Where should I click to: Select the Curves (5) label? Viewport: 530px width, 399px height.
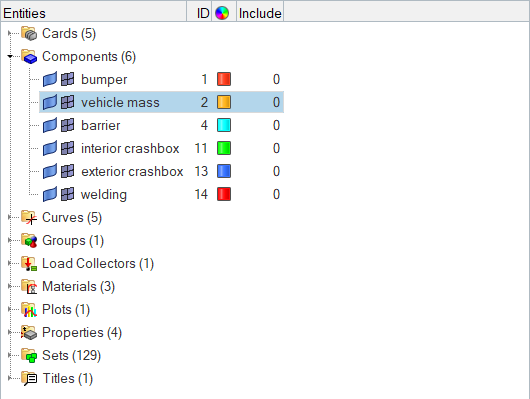click(72, 217)
